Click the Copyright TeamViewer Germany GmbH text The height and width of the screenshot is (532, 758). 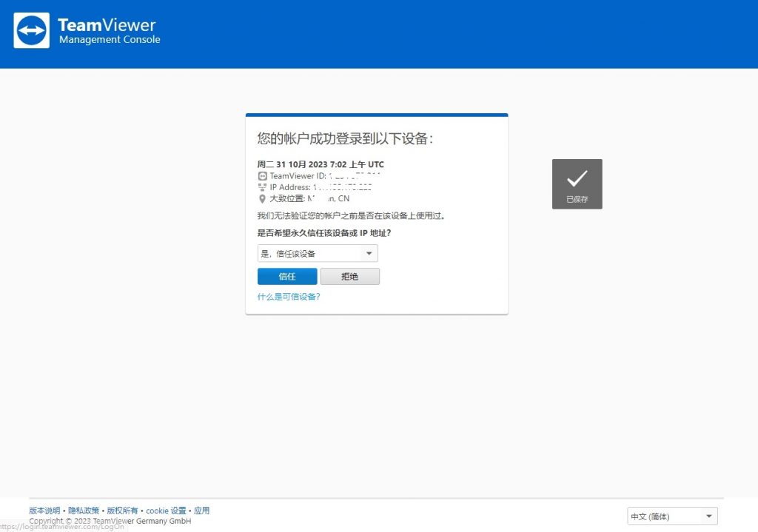pos(110,521)
